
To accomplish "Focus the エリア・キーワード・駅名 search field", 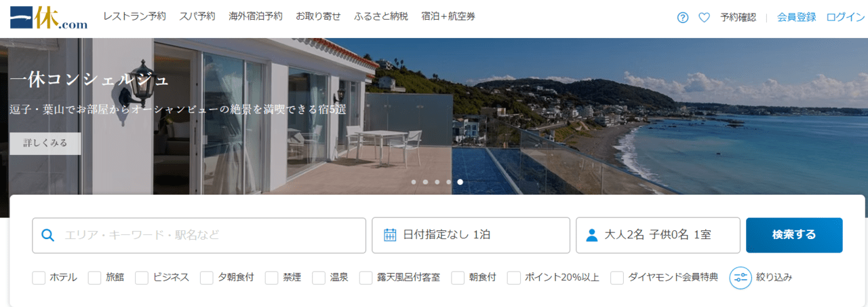I will (199, 235).
